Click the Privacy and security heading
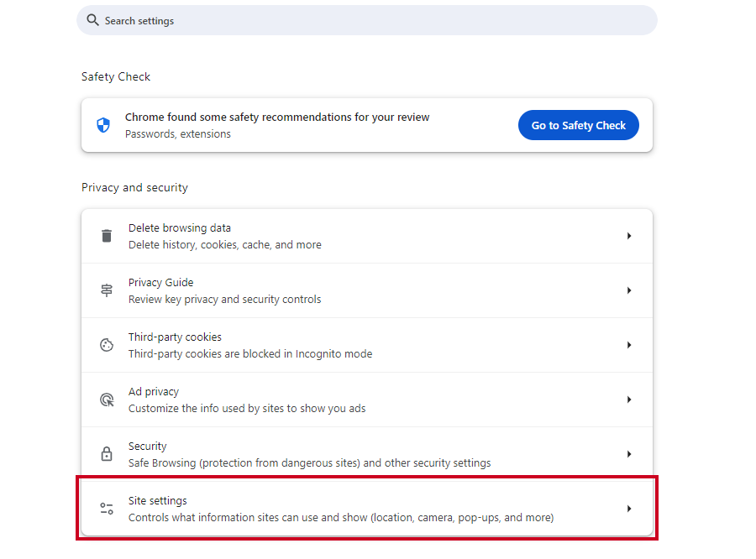 coord(134,187)
